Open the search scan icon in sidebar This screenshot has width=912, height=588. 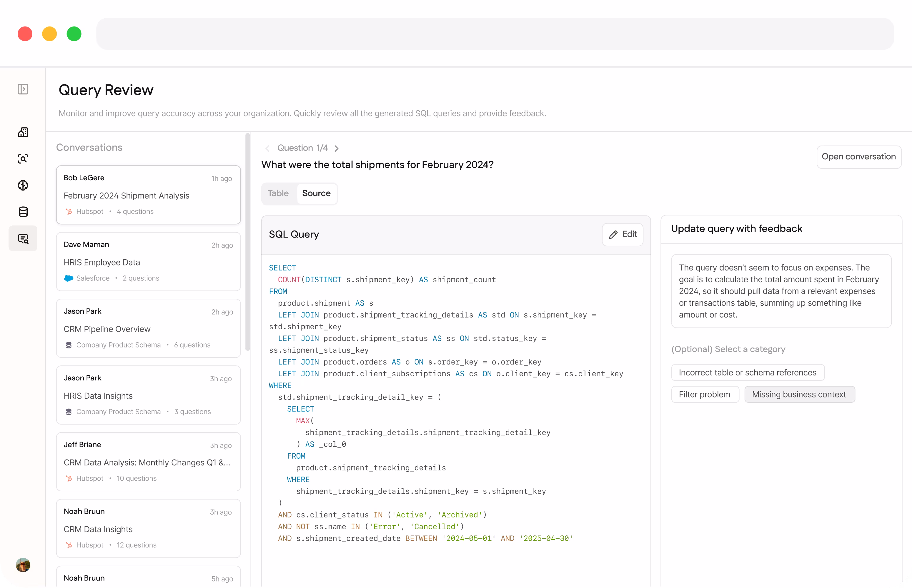coord(23,159)
